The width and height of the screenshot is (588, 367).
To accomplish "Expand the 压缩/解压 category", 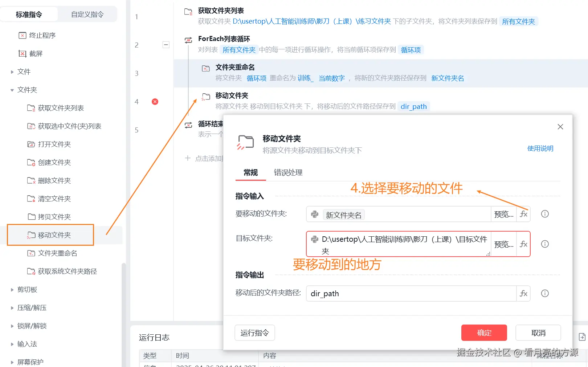I will (x=12, y=308).
